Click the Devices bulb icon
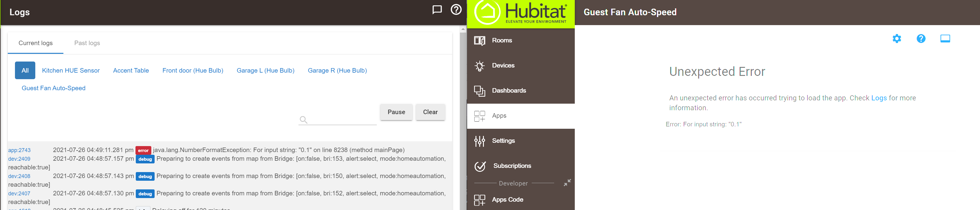Screen dimensions: 980x210 click(479, 66)
